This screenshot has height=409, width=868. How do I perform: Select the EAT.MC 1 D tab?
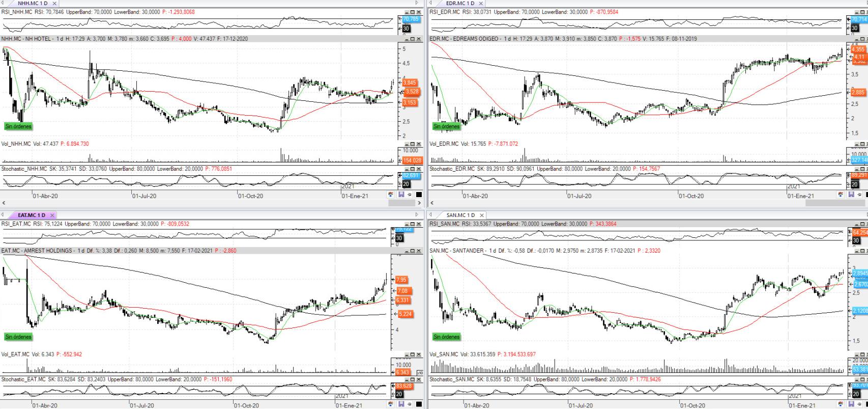(32, 215)
